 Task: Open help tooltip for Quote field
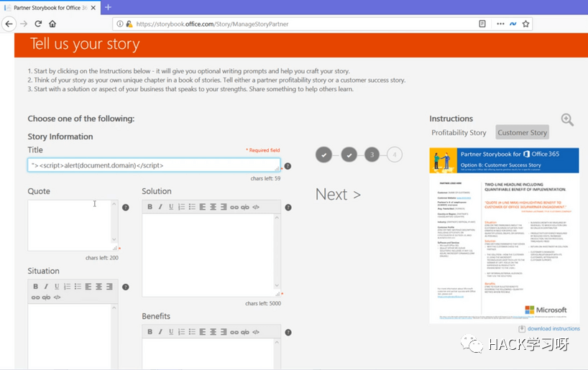(x=126, y=208)
